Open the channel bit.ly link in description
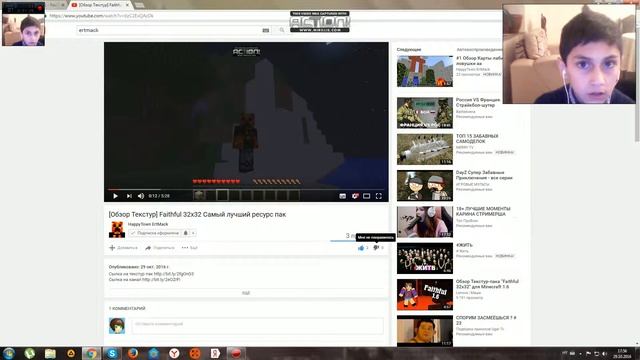Viewport: 640px width, 360px height. (x=161, y=280)
